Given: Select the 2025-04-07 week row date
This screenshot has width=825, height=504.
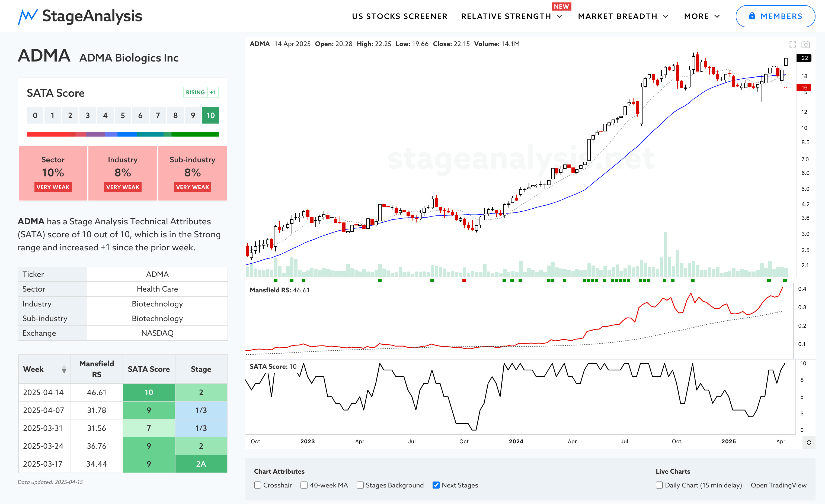Looking at the screenshot, I should point(43,410).
